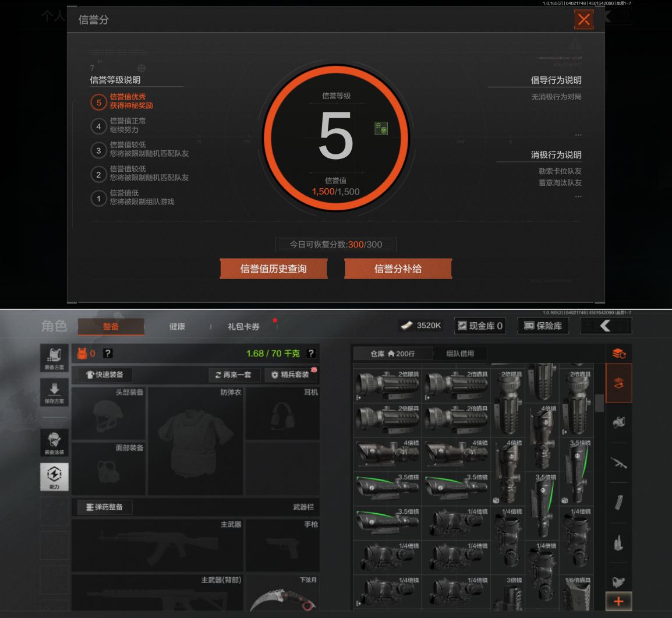
Task: Click the 信誉分补给 supply button
Action: [398, 269]
